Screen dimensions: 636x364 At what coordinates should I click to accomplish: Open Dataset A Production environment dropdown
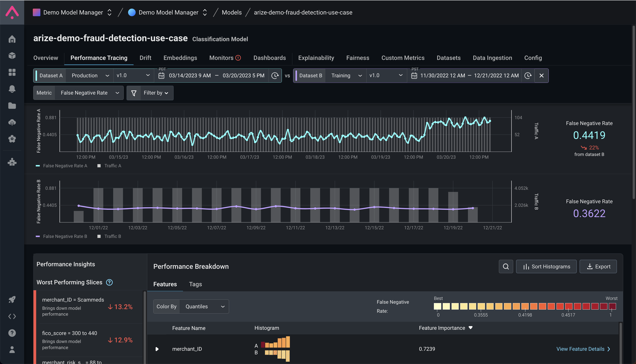coord(90,75)
